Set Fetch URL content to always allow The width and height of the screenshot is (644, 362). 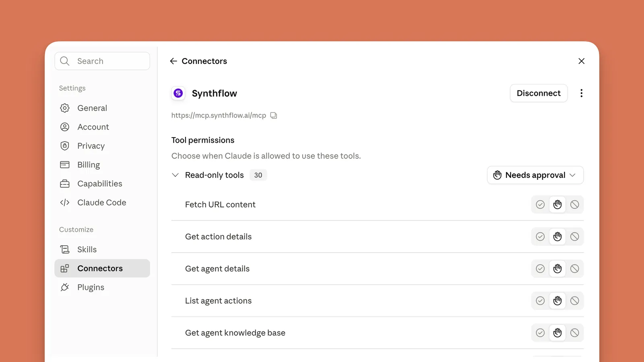[x=540, y=205]
